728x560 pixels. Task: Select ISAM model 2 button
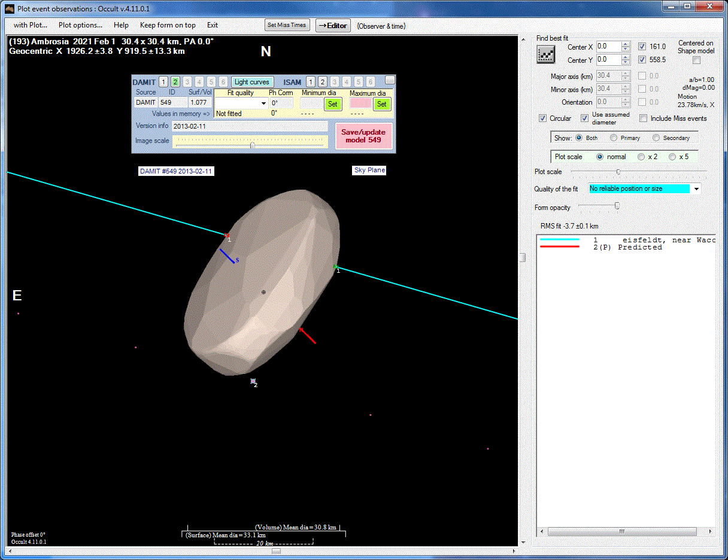(323, 82)
